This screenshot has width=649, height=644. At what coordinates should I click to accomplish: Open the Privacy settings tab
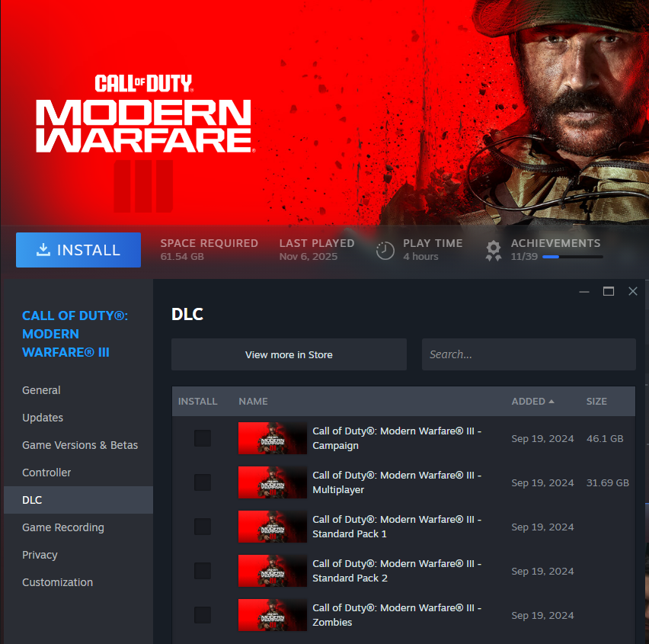coord(40,555)
